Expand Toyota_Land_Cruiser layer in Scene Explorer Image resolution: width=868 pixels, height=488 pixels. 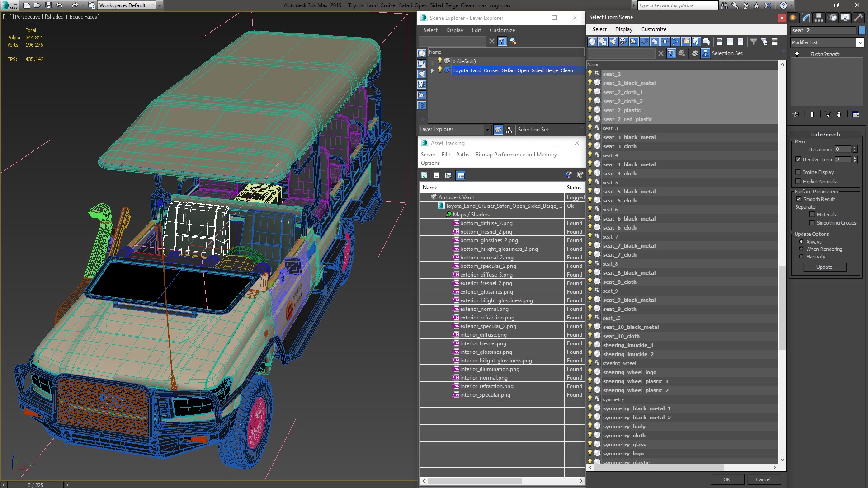(x=433, y=70)
